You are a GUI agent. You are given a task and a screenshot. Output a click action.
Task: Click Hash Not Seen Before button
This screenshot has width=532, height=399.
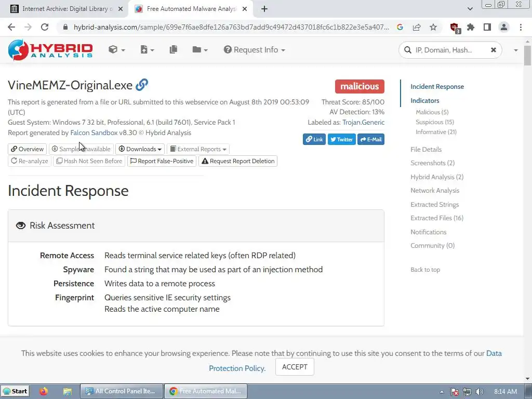point(89,161)
